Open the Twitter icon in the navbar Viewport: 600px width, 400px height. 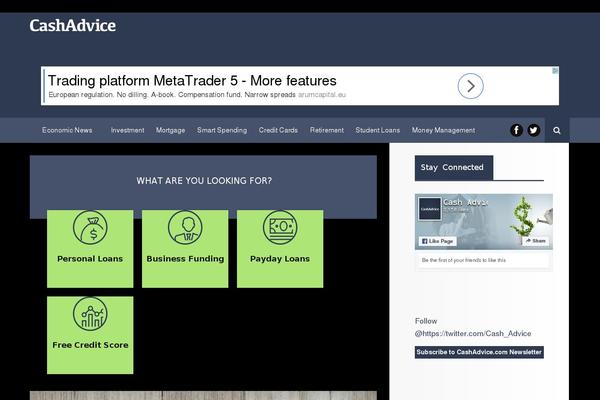tap(533, 130)
